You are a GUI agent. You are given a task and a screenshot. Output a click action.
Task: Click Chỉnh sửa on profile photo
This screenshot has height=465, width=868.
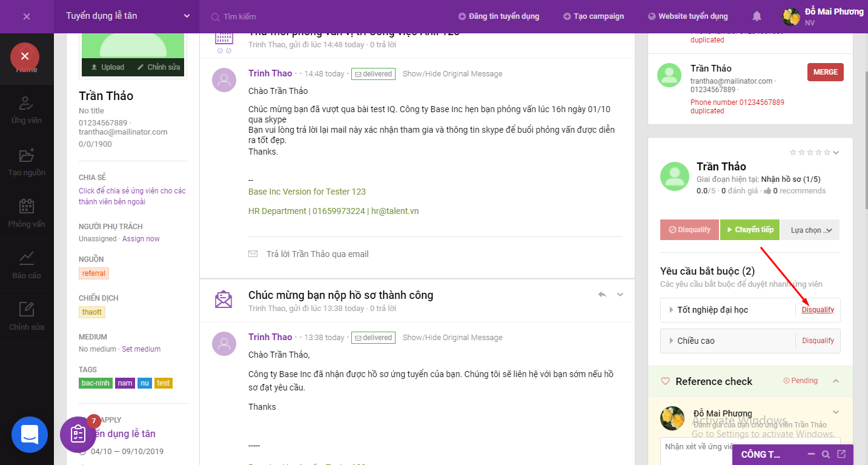point(159,67)
